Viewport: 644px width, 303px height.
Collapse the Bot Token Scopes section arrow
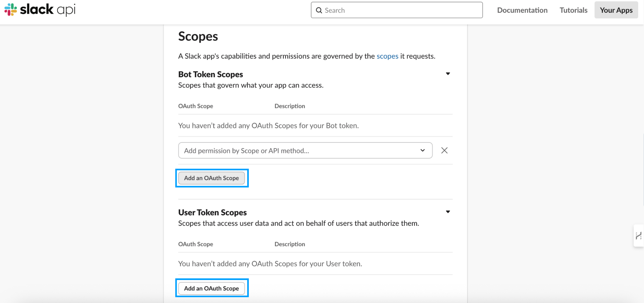[x=448, y=74]
